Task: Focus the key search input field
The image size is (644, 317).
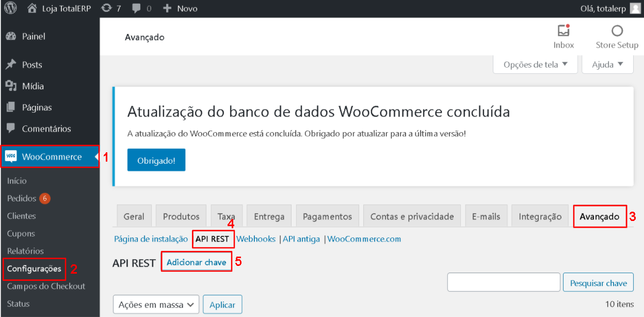Action: (x=504, y=283)
